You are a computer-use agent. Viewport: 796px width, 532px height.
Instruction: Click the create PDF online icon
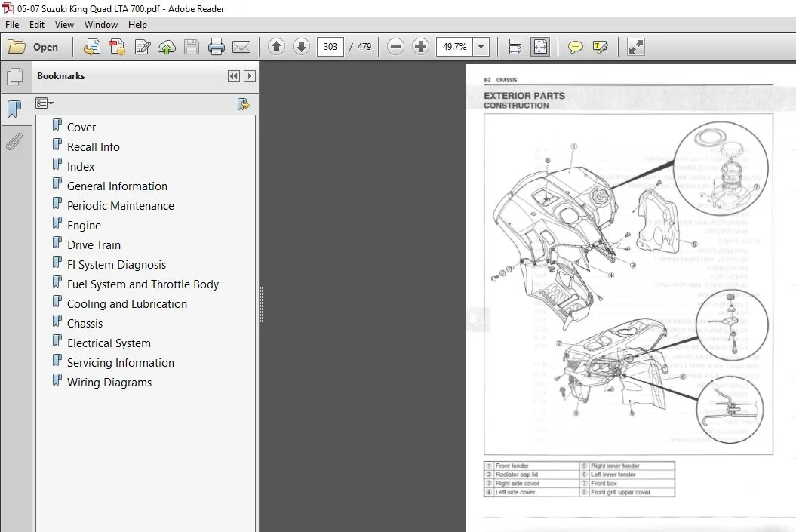[x=91, y=47]
